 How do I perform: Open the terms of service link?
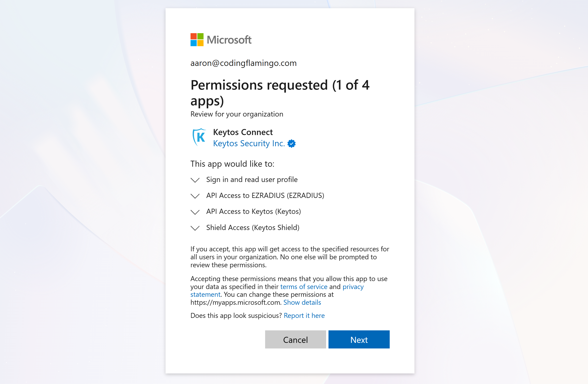[x=304, y=286]
